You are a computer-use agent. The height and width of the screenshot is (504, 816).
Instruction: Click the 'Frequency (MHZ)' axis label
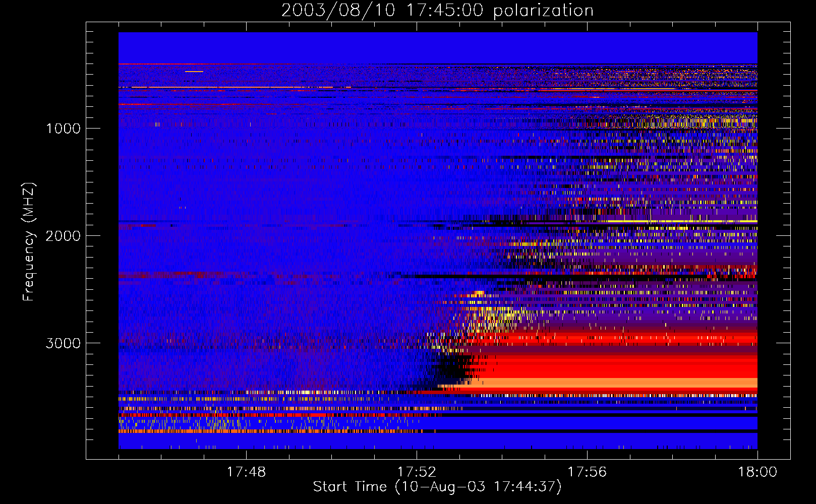coord(29,242)
